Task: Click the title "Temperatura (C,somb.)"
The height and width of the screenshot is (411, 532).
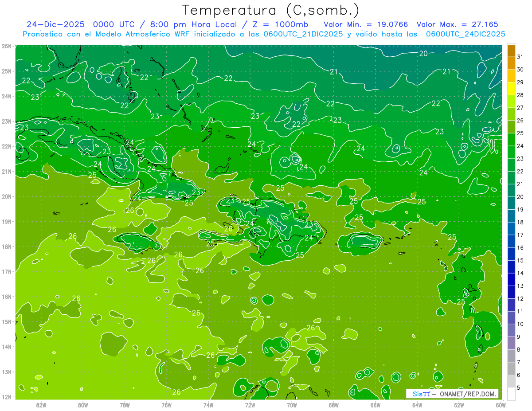Action: pos(270,10)
